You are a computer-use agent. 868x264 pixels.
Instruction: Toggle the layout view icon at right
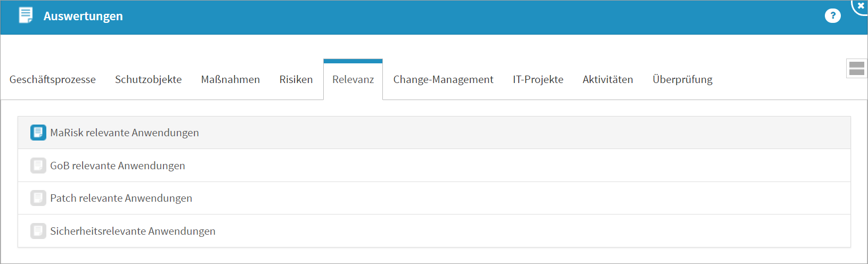click(x=856, y=69)
